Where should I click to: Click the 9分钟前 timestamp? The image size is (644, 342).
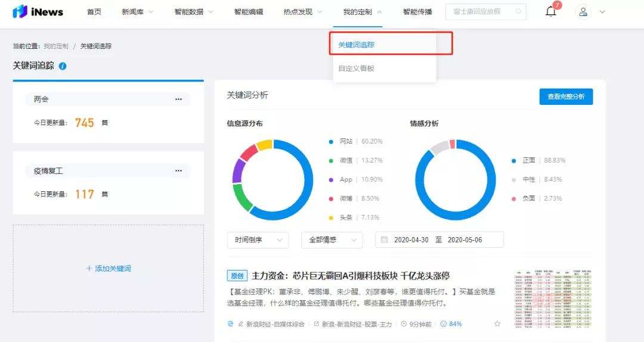coord(420,324)
